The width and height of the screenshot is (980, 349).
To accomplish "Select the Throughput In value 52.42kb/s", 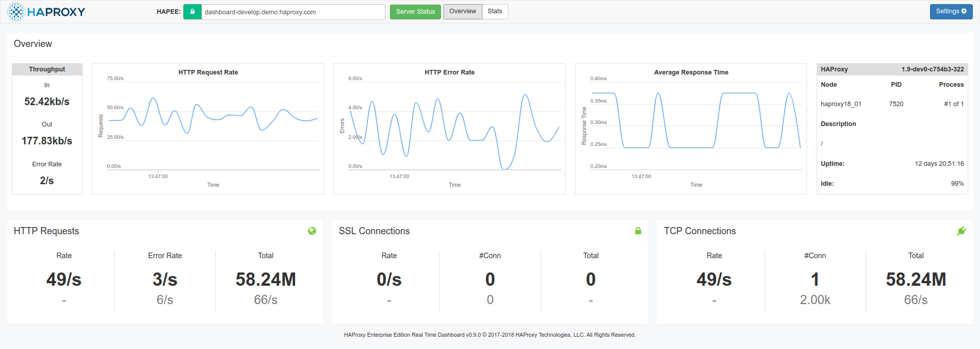I will click(x=47, y=102).
